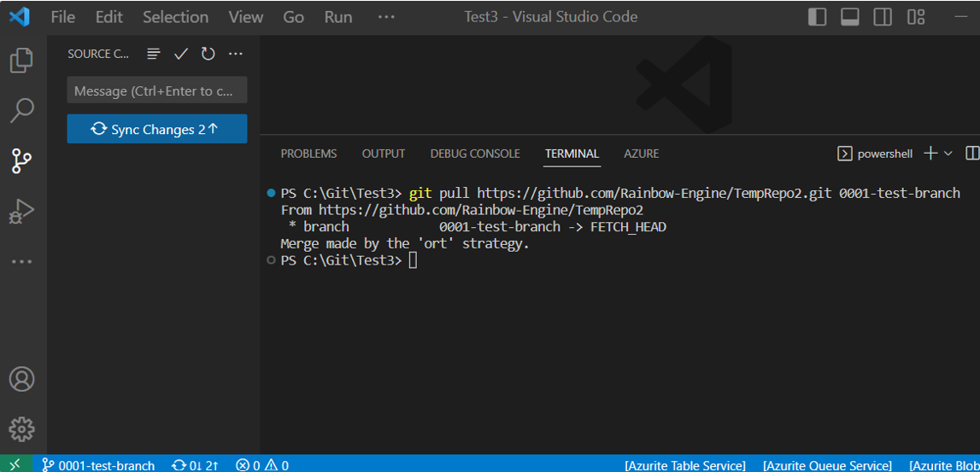980x472 pixels.
Task: Open the Run menu
Action: (x=338, y=17)
